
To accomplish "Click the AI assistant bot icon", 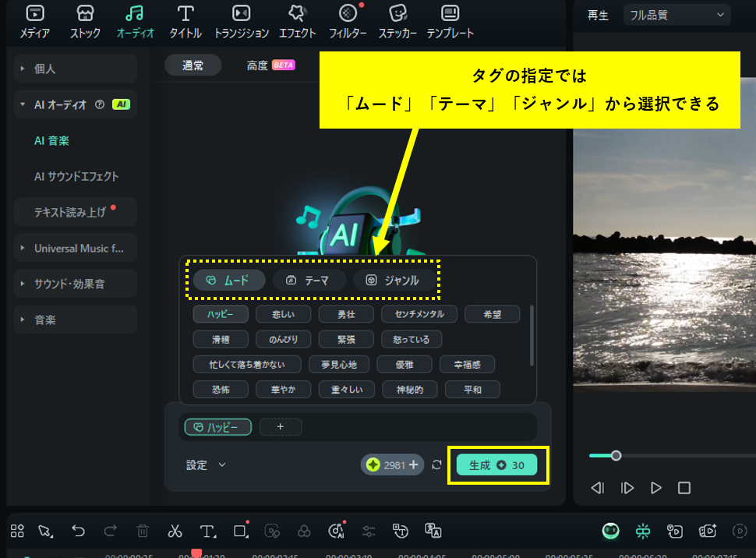I will (x=610, y=531).
